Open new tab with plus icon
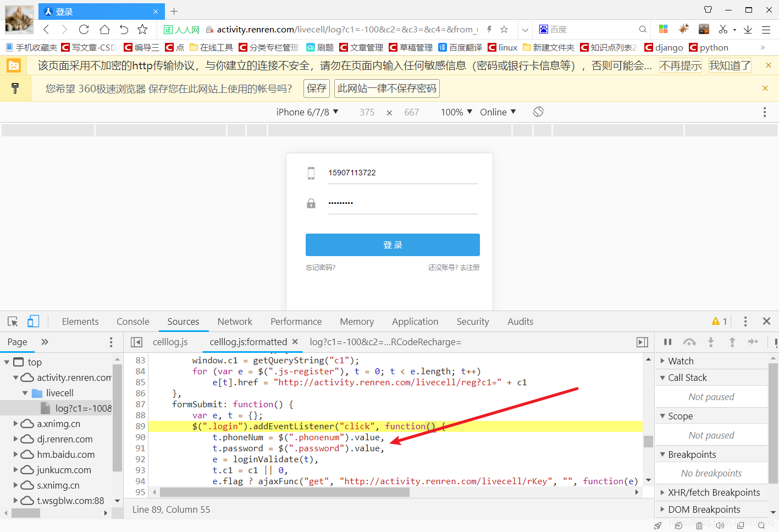Screen dimensions: 779x532 click(174, 11)
